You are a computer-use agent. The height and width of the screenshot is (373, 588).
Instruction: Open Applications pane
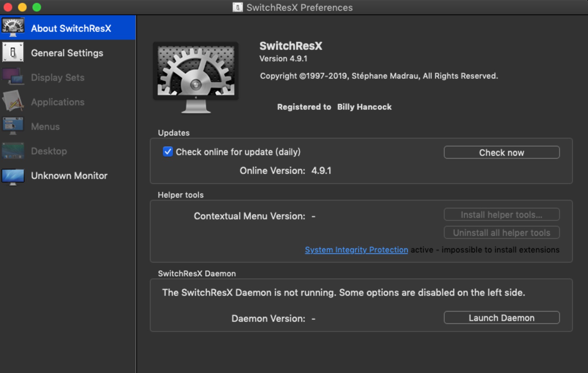coord(68,102)
